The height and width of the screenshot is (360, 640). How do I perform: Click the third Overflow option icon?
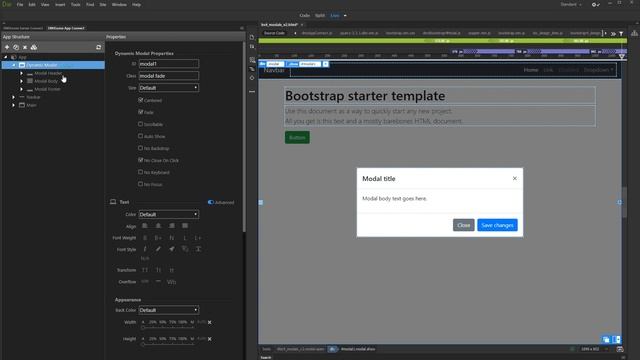[x=171, y=282]
